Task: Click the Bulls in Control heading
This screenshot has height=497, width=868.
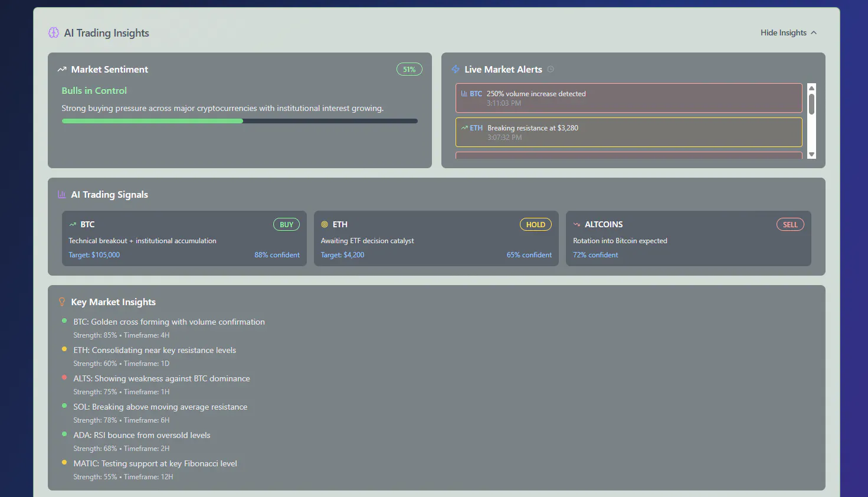Action: pyautogui.click(x=94, y=90)
